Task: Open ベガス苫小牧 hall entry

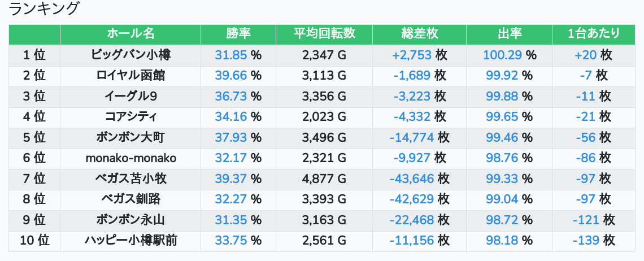Action: click(x=130, y=179)
